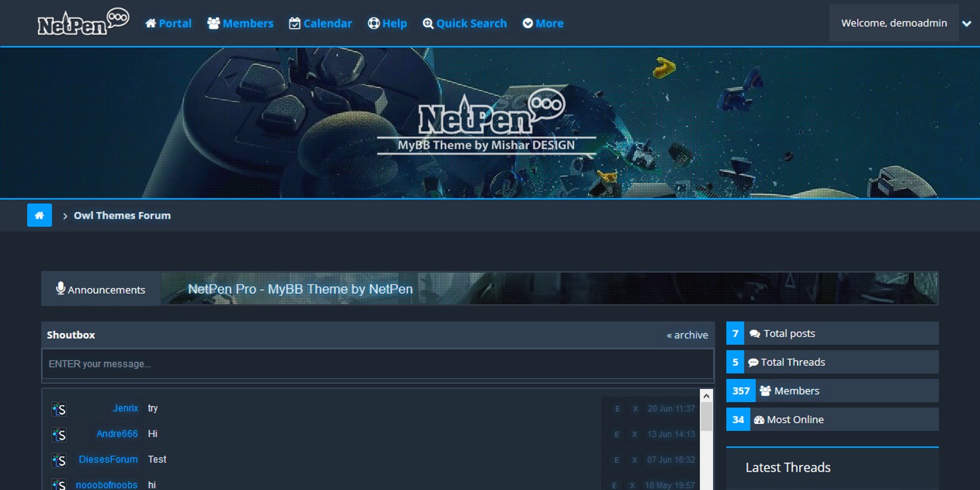Viewport: 980px width, 490px height.
Task: Click the Total posts speech bubbles icon
Action: (x=755, y=334)
